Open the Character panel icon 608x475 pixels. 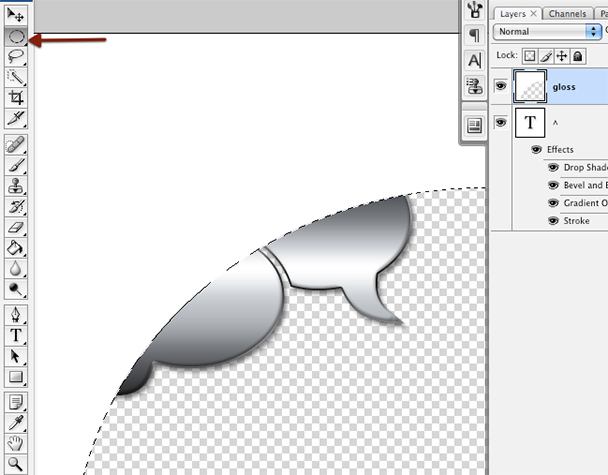475,60
